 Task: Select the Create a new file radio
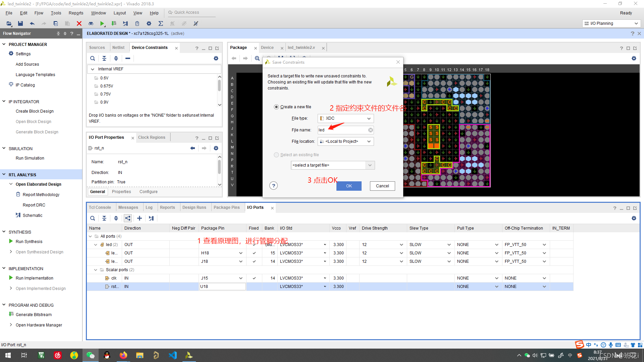tap(276, 107)
